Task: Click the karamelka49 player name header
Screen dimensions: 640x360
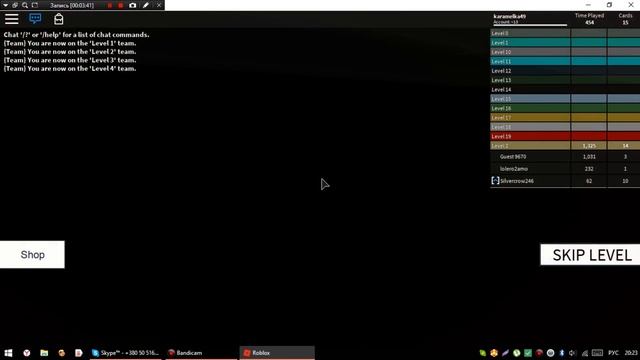Action: point(509,16)
